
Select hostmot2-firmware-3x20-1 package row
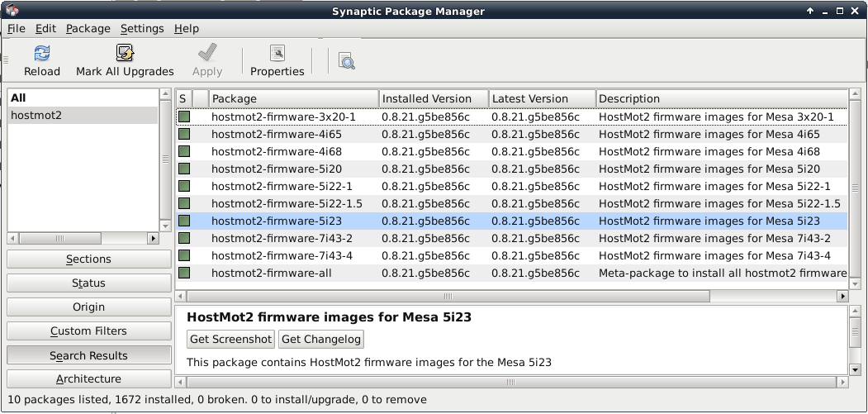pyautogui.click(x=511, y=117)
